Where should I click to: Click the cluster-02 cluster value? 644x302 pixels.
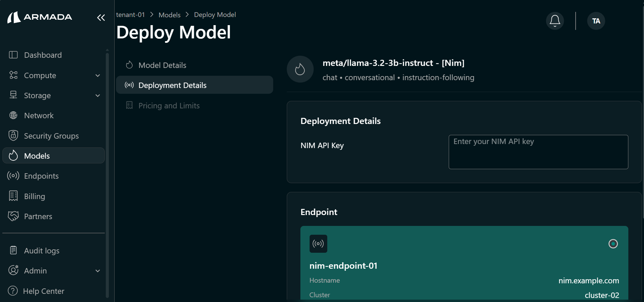click(x=602, y=295)
